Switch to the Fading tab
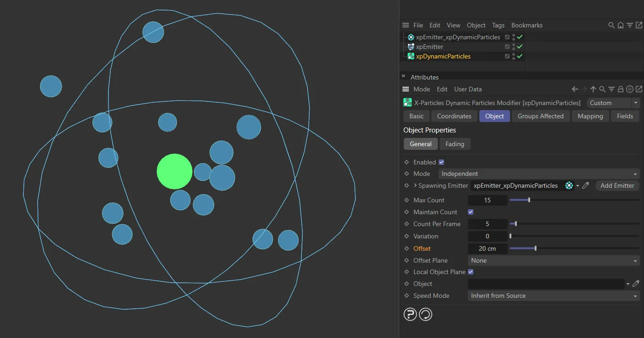The width and height of the screenshot is (644, 338). 455,144
